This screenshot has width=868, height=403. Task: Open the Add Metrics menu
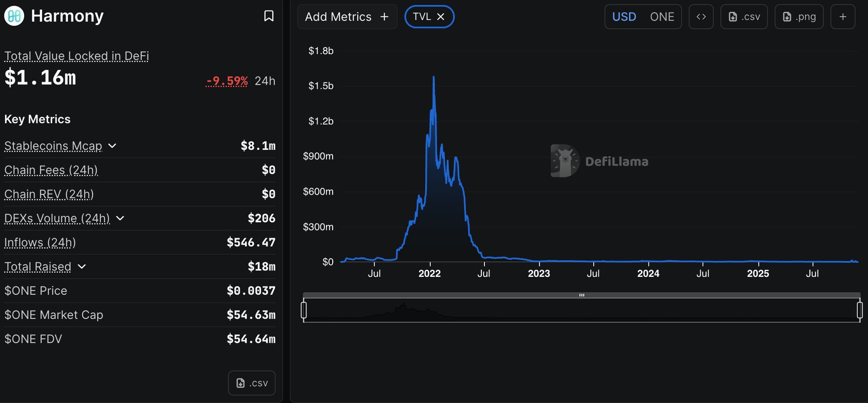[x=347, y=17]
